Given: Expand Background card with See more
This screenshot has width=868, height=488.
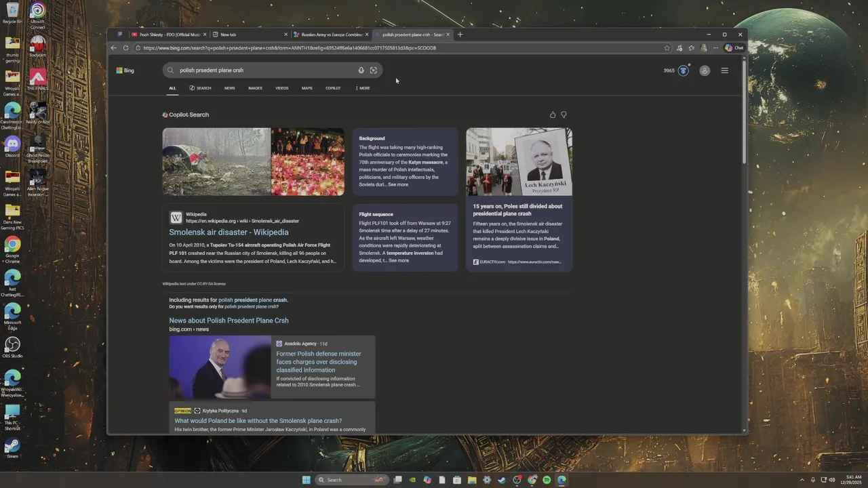Looking at the screenshot, I should pyautogui.click(x=398, y=184).
